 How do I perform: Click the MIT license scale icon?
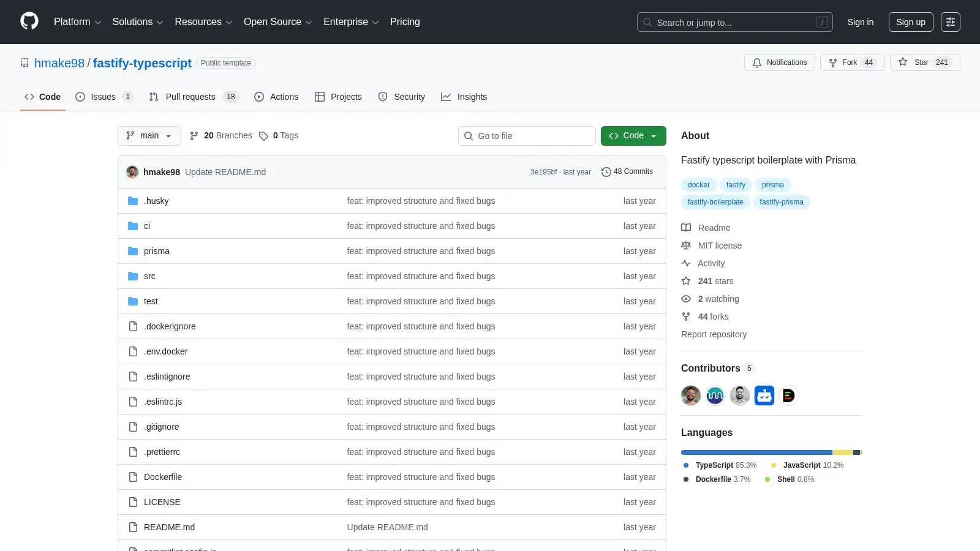point(686,246)
